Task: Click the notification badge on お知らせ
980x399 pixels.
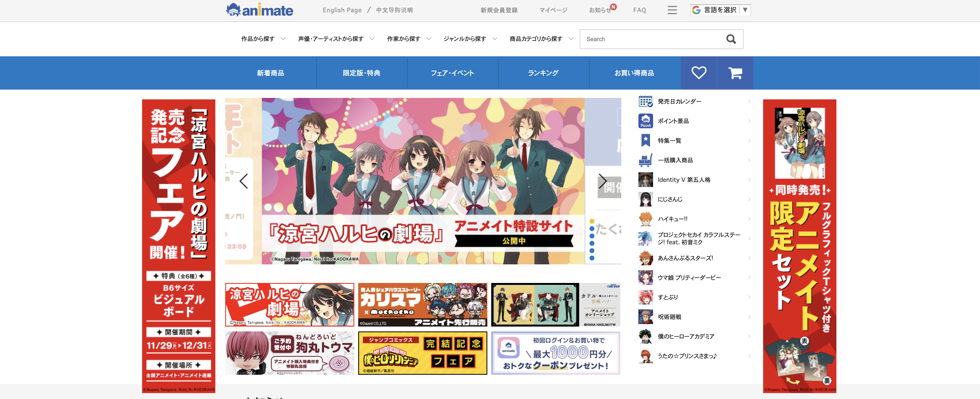Action: pos(613,6)
